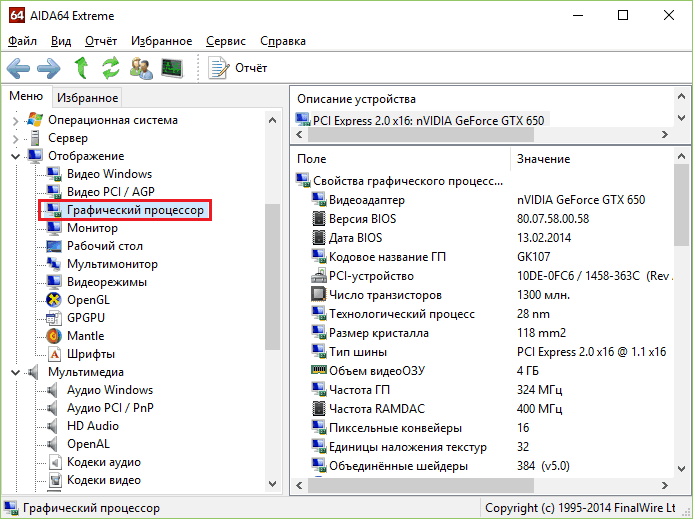Click the Кодеки аудио icon
Image resolution: width=693 pixels, height=519 pixels.
tap(54, 462)
